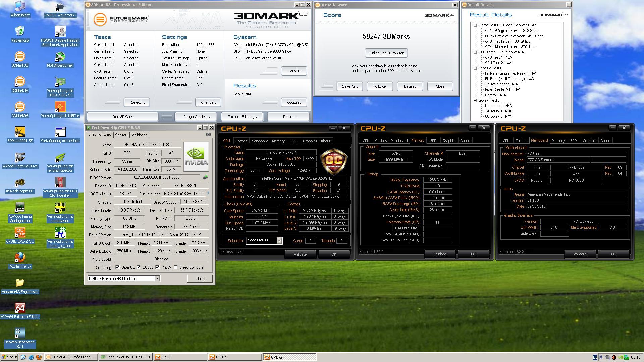Click the GPU-Z BIOS save chip icon
Screen dimensions: 644x362
205,177
